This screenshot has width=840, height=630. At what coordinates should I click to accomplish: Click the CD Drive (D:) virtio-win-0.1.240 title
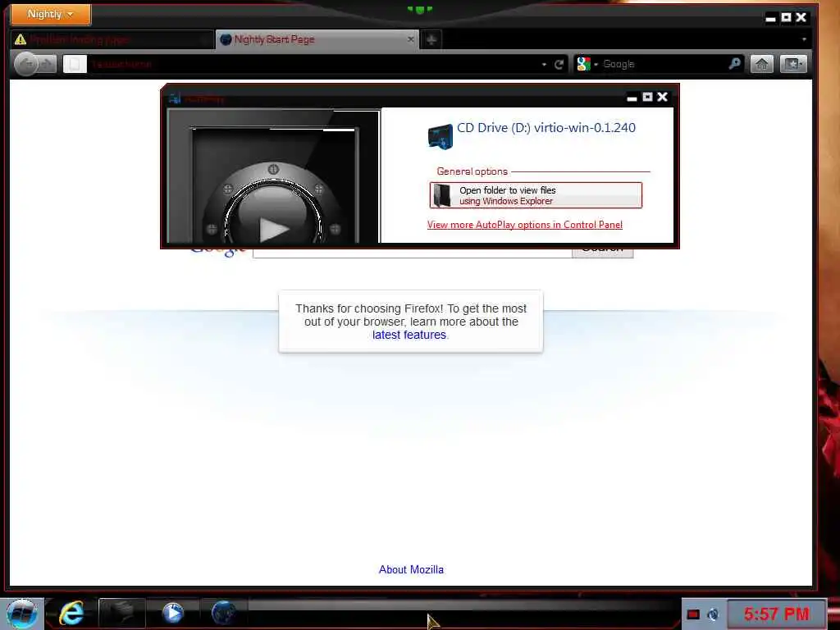coord(546,127)
